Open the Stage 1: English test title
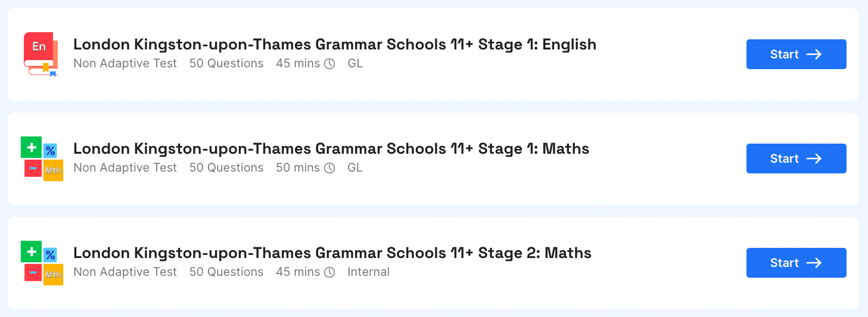The image size is (868, 317). coord(335,45)
